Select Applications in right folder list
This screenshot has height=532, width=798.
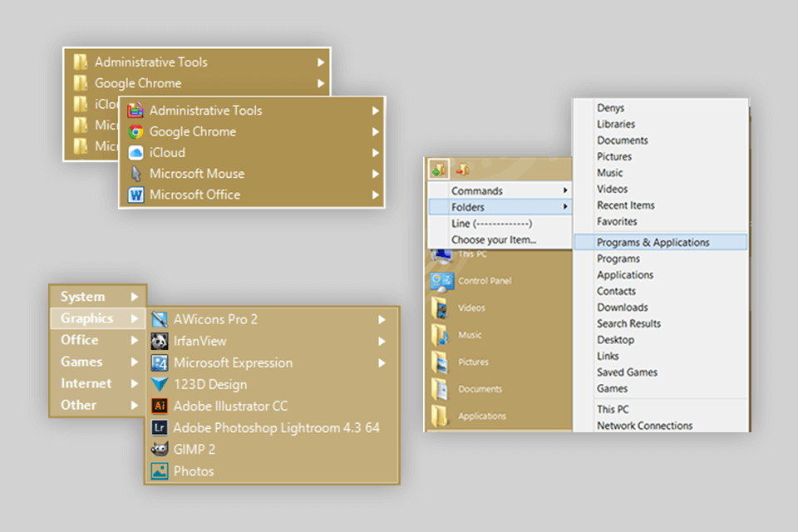click(x=661, y=275)
